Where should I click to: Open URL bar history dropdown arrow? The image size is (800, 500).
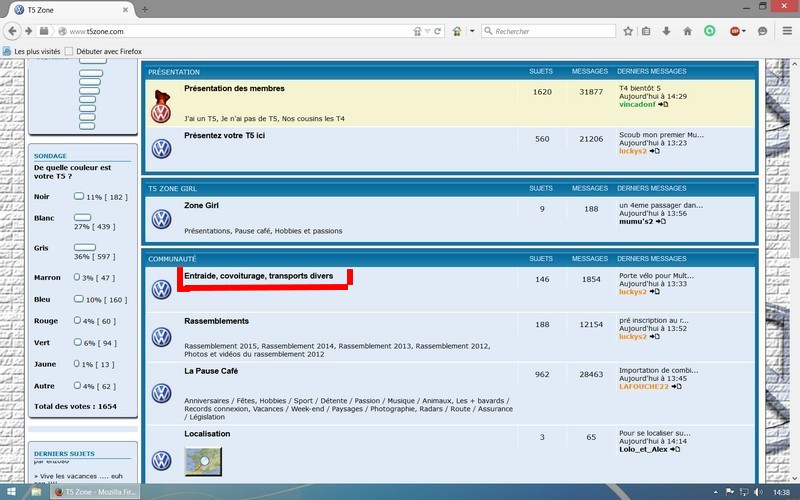(428, 31)
